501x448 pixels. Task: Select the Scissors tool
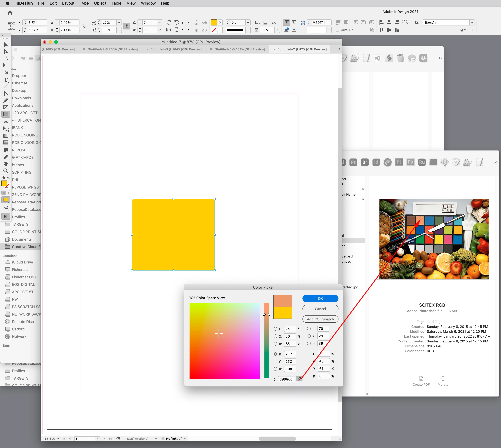6,122
